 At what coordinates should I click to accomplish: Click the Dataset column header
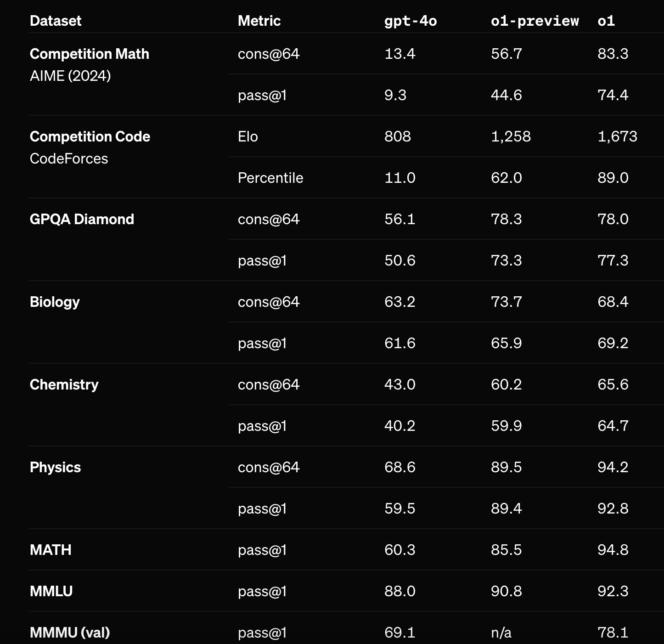click(x=56, y=21)
